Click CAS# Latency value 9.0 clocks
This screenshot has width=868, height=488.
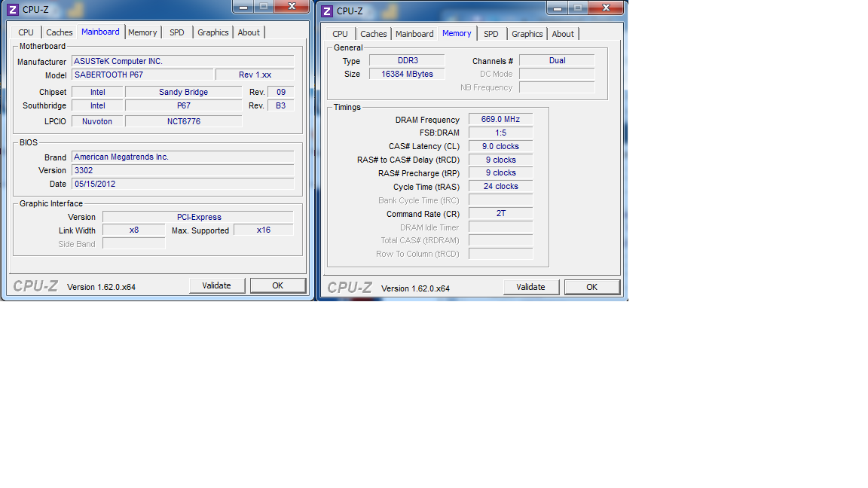[500, 147]
